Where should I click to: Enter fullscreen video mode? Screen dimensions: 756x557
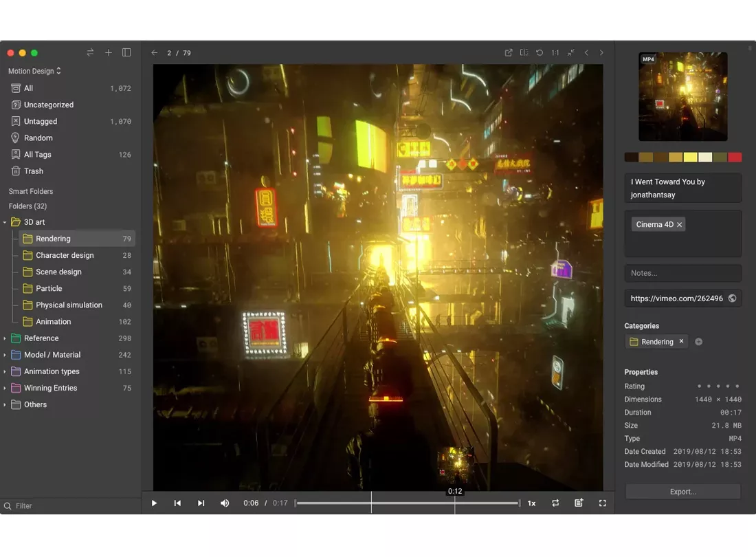603,503
